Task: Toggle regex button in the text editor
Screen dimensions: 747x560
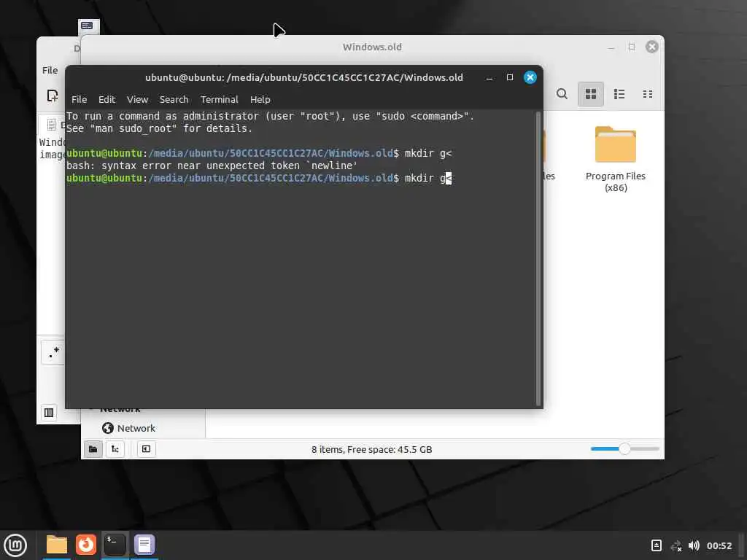Action: (53, 353)
